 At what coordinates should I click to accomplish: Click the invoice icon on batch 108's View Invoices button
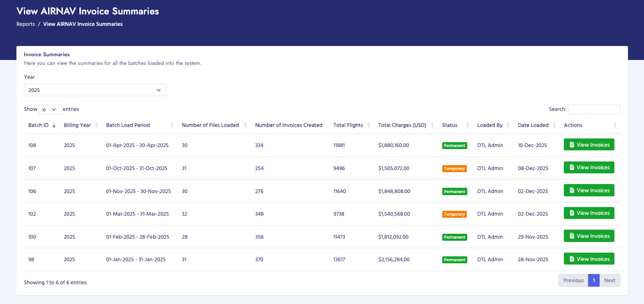pos(572,144)
